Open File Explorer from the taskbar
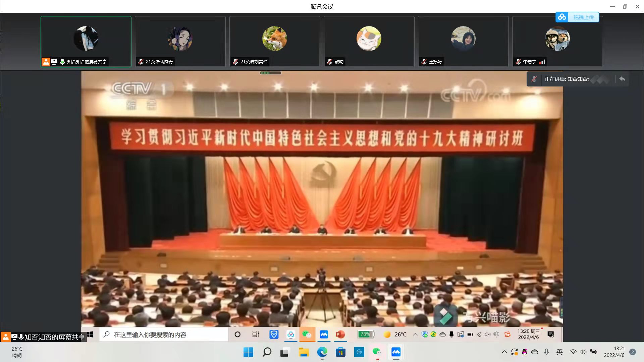This screenshot has height=362, width=644. [304, 352]
